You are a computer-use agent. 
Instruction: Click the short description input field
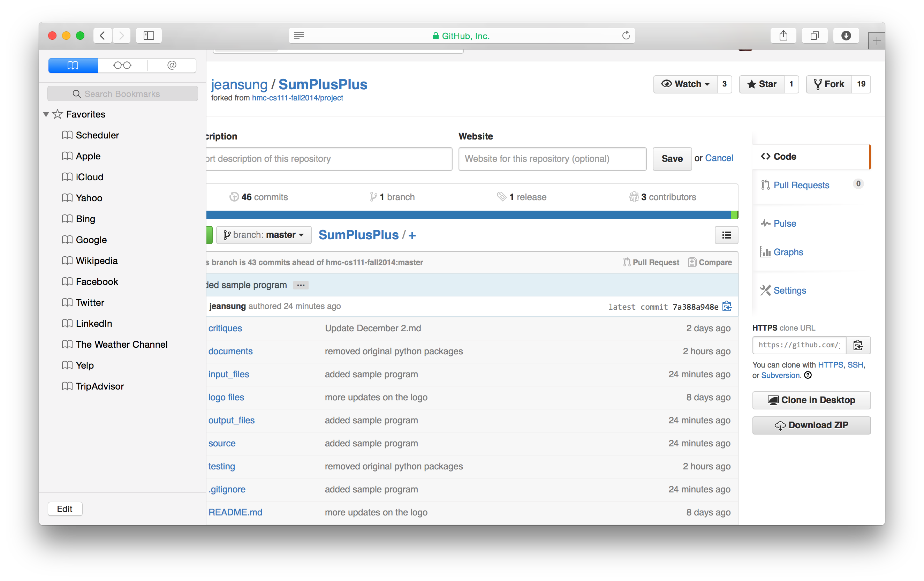tap(329, 159)
